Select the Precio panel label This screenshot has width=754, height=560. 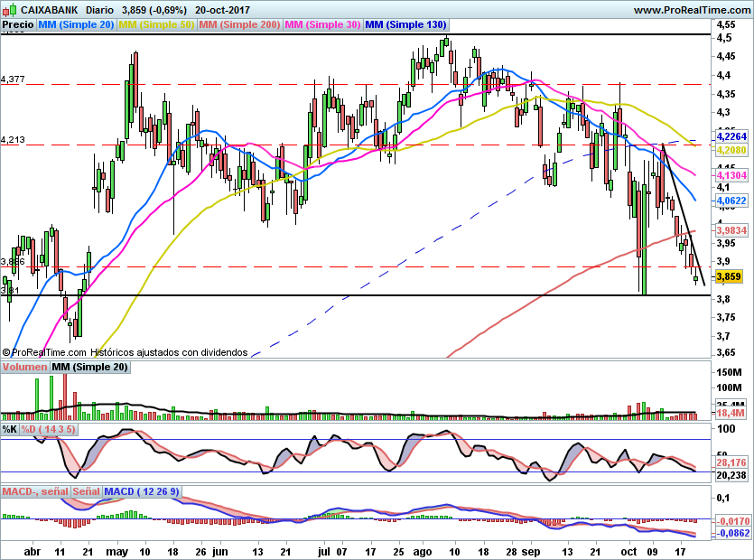point(18,25)
